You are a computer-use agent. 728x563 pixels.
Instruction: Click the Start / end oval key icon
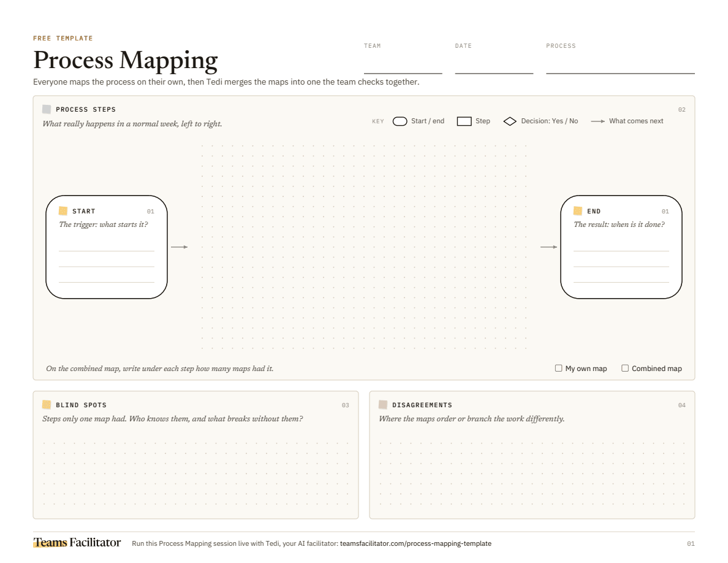click(x=400, y=121)
